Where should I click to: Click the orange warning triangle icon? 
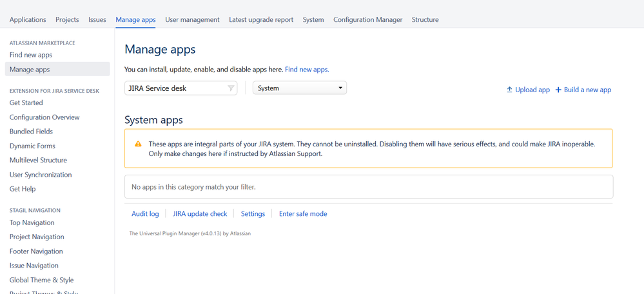138,144
